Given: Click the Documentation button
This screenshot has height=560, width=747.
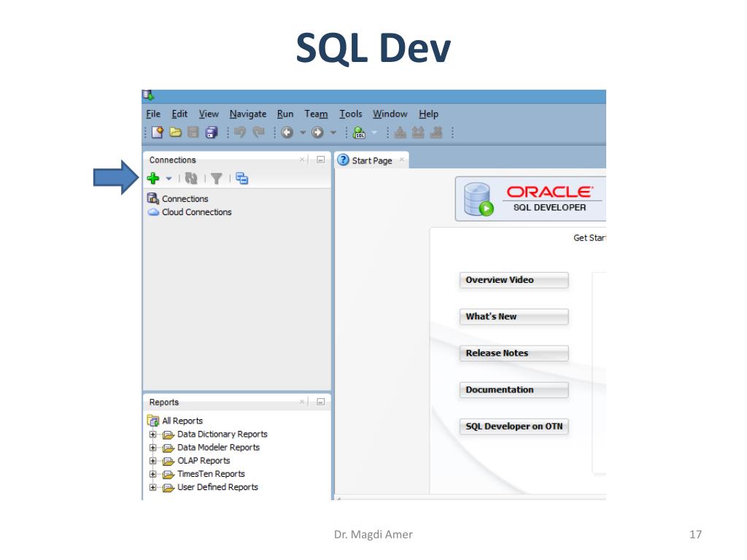Looking at the screenshot, I should tap(514, 390).
